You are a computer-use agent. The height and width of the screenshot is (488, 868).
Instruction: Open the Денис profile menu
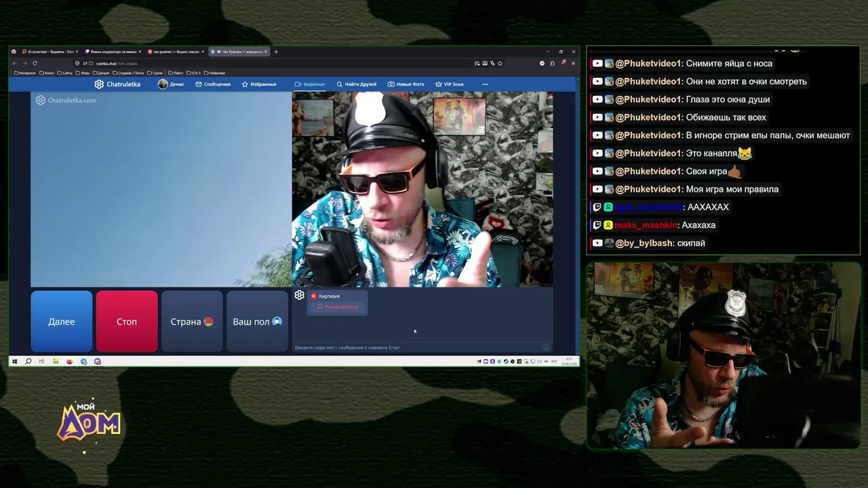coord(171,84)
